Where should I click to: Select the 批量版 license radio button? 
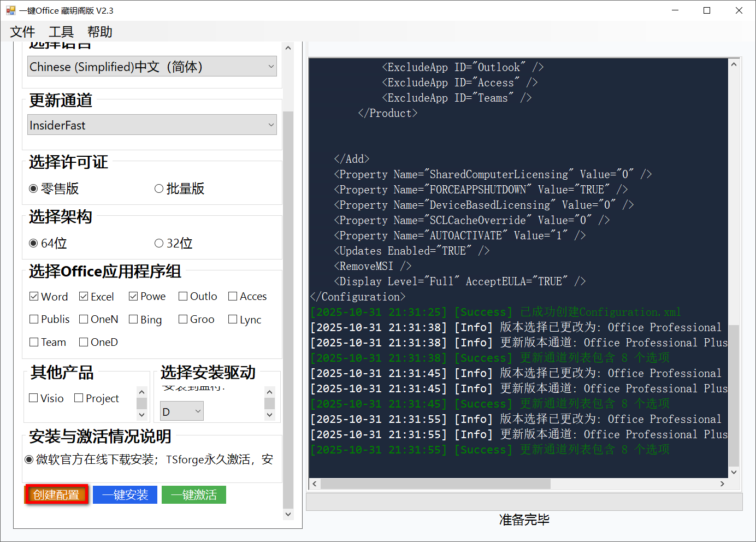coord(159,188)
